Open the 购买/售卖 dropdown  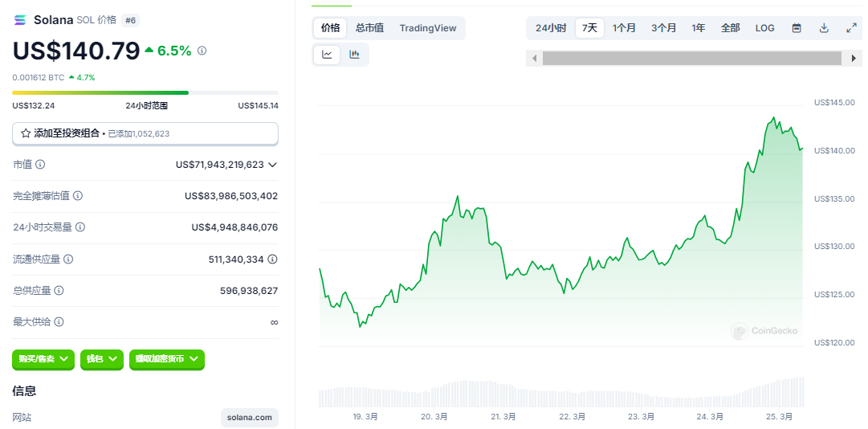[x=43, y=359]
